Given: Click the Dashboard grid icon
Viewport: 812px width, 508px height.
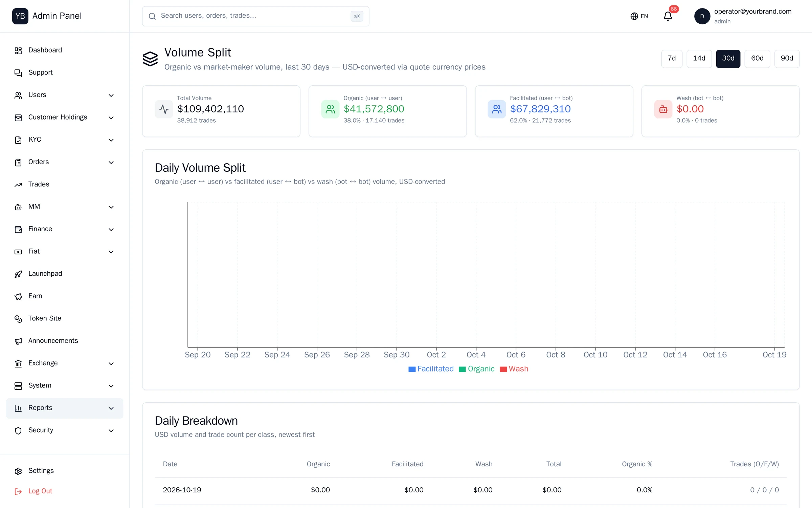Looking at the screenshot, I should pos(18,50).
